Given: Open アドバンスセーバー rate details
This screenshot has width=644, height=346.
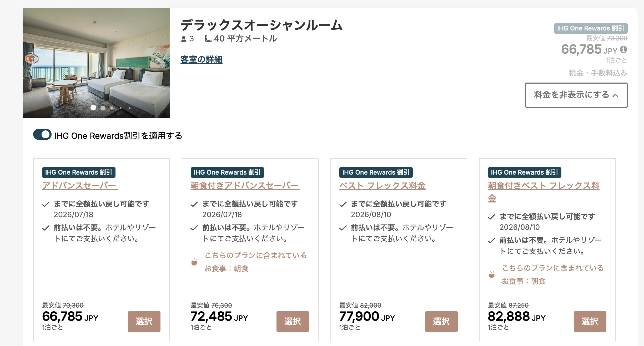Looking at the screenshot, I should 79,185.
